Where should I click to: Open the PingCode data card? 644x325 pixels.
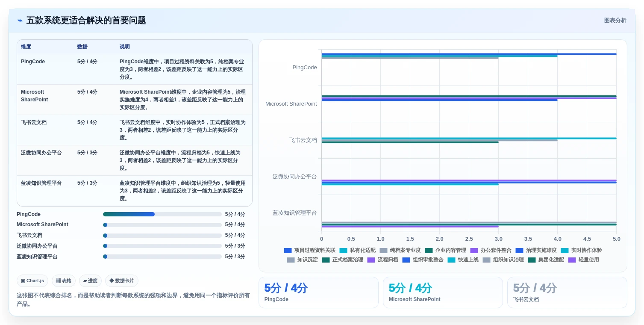[x=318, y=292]
